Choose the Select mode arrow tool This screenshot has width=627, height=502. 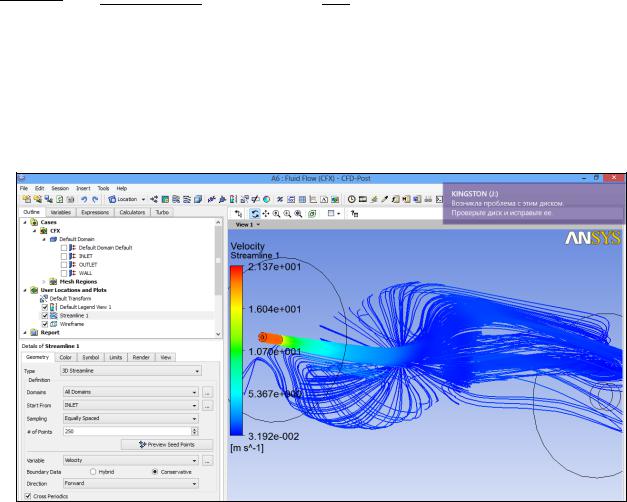238,214
